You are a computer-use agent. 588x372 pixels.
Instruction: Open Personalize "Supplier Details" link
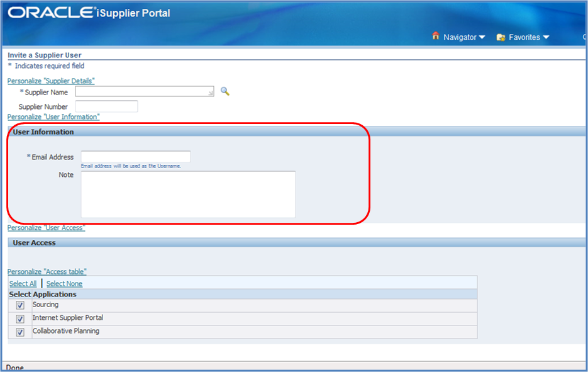(51, 81)
